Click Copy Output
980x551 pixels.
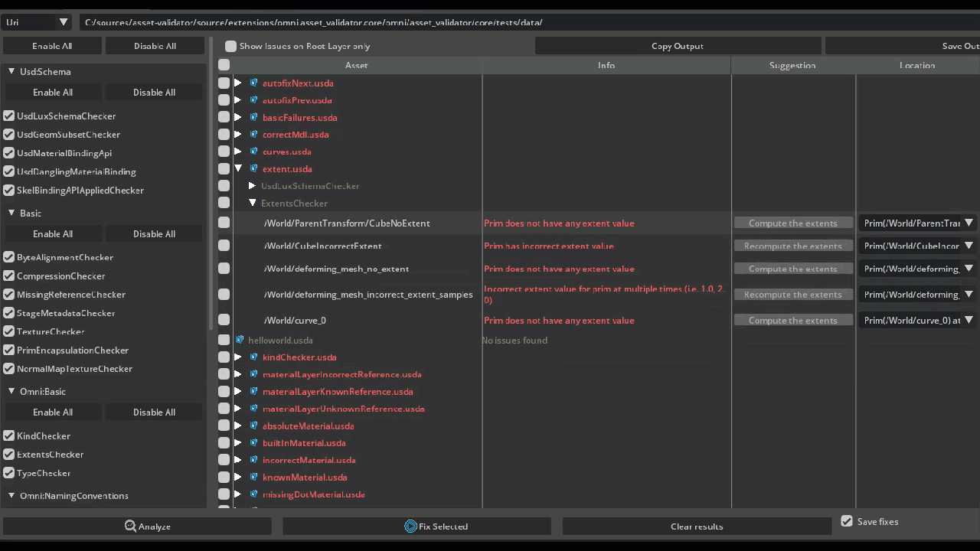point(678,46)
